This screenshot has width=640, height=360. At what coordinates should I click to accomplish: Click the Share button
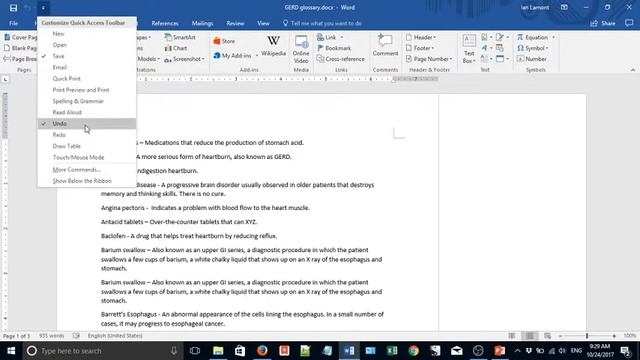[x=603, y=23]
